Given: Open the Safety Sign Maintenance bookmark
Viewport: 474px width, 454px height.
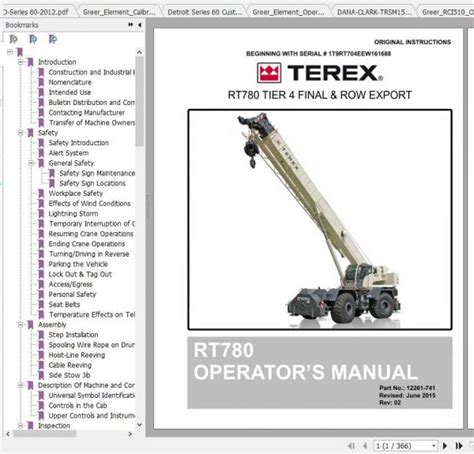Looking at the screenshot, I should click(97, 173).
